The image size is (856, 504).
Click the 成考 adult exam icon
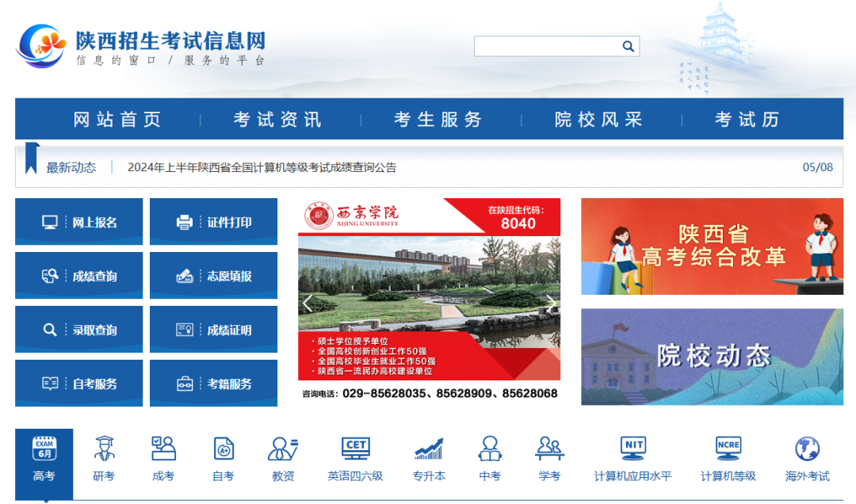pyautogui.click(x=162, y=456)
